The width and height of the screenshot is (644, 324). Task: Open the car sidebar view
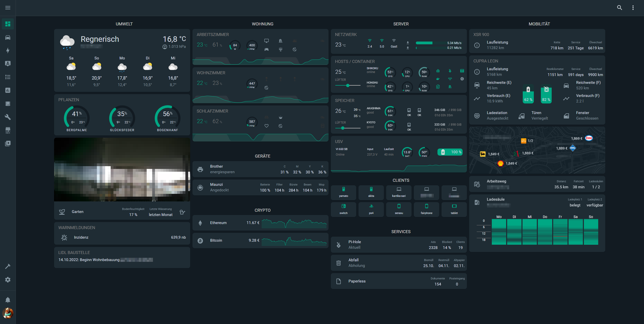tap(8, 38)
